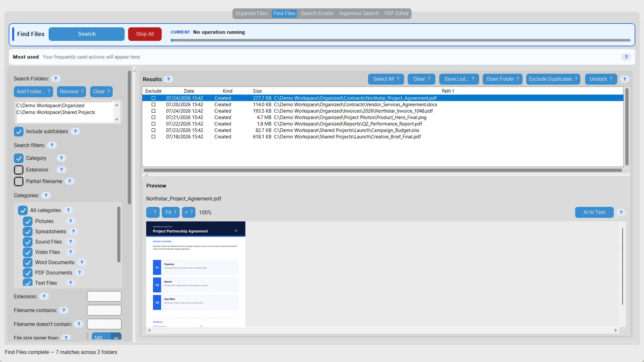Image resolution: width=644 pixels, height=362 pixels.
Task: Sort results by Date column header
Action: [x=189, y=91]
